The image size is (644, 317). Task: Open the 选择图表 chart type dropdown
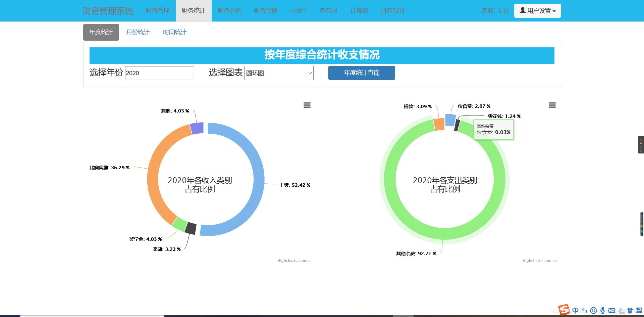(x=279, y=73)
